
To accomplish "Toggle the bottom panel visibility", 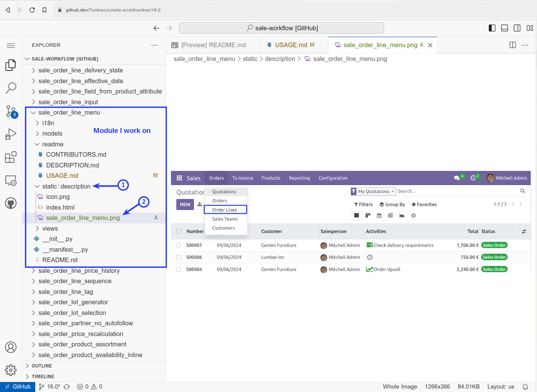I will pos(505,28).
